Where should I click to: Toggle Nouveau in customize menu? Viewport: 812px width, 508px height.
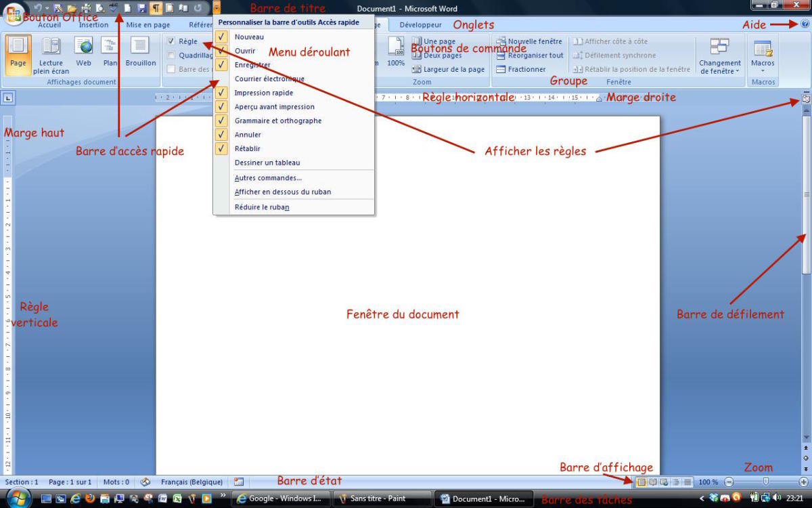[x=294, y=37]
